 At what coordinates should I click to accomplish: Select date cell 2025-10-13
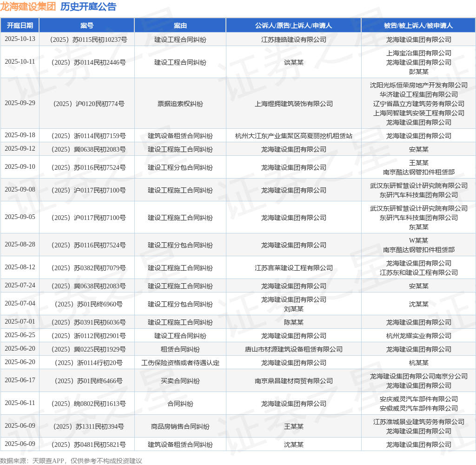tap(20, 39)
